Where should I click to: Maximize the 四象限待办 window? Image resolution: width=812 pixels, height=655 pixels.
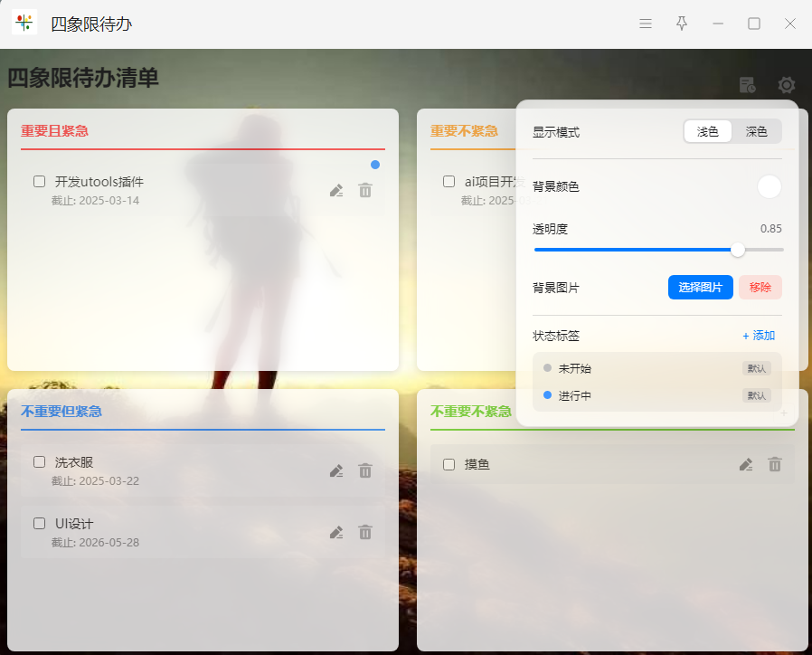(754, 24)
